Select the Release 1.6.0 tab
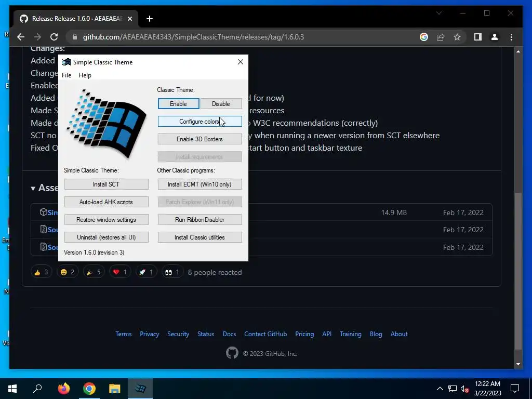Viewport: 532px width, 399px height. coord(76,19)
